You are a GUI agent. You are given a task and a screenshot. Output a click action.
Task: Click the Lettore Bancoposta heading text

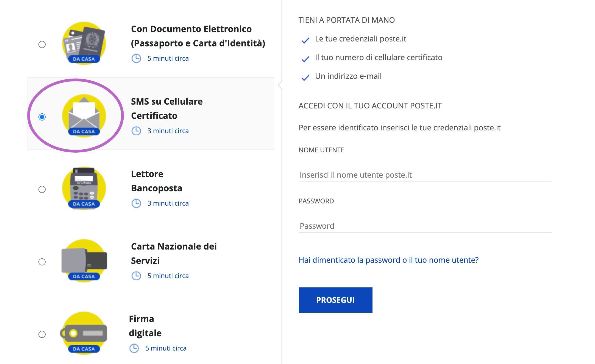pyautogui.click(x=157, y=181)
